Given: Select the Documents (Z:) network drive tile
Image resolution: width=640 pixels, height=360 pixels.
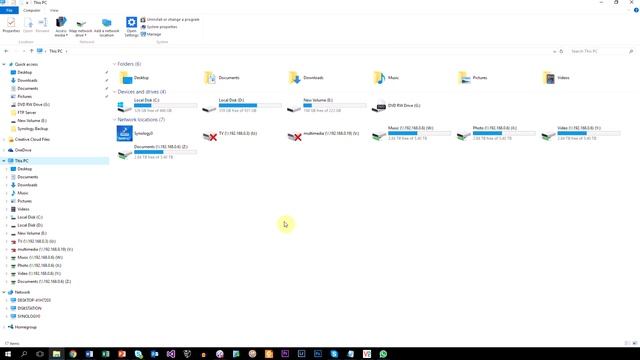Looking at the screenshot, I should coord(157,152).
